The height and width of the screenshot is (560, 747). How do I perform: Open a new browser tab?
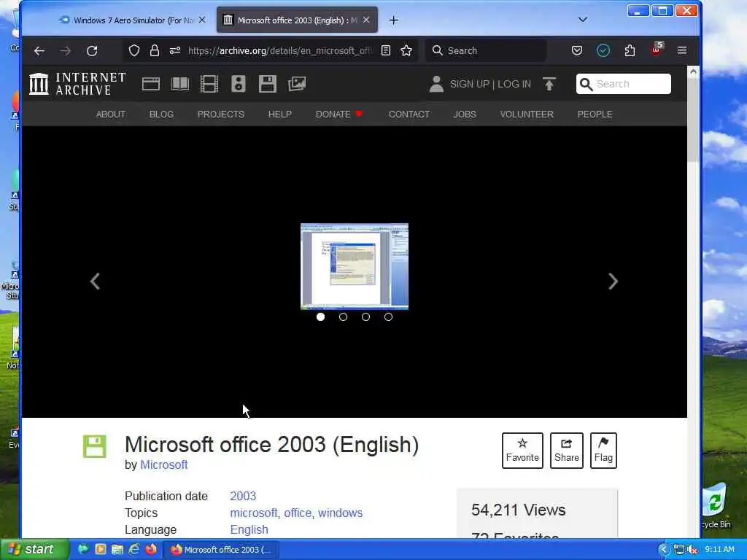(x=393, y=20)
